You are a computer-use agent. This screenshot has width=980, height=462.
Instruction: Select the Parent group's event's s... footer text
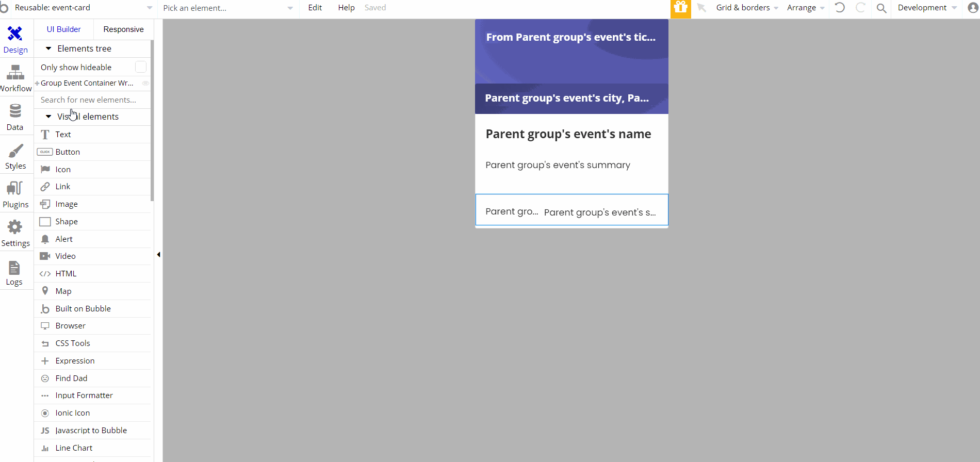(600, 212)
